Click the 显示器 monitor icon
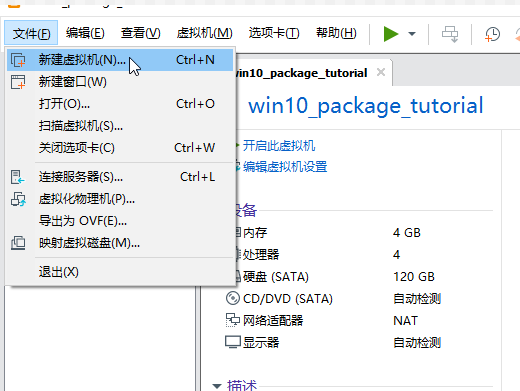The width and height of the screenshot is (520, 391). click(x=233, y=342)
